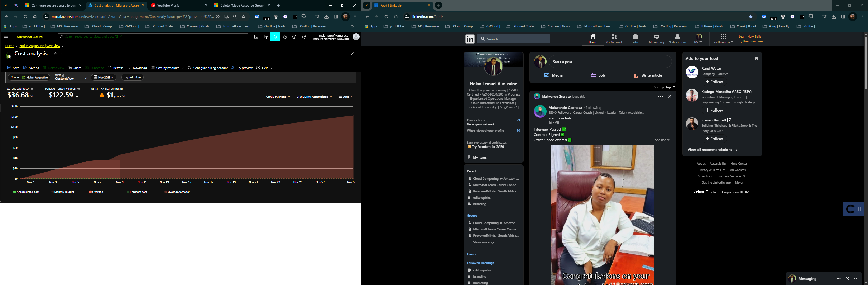Viewport: 868px width, 285px height.
Task: Open LinkedIn Notifications
Action: (x=677, y=39)
